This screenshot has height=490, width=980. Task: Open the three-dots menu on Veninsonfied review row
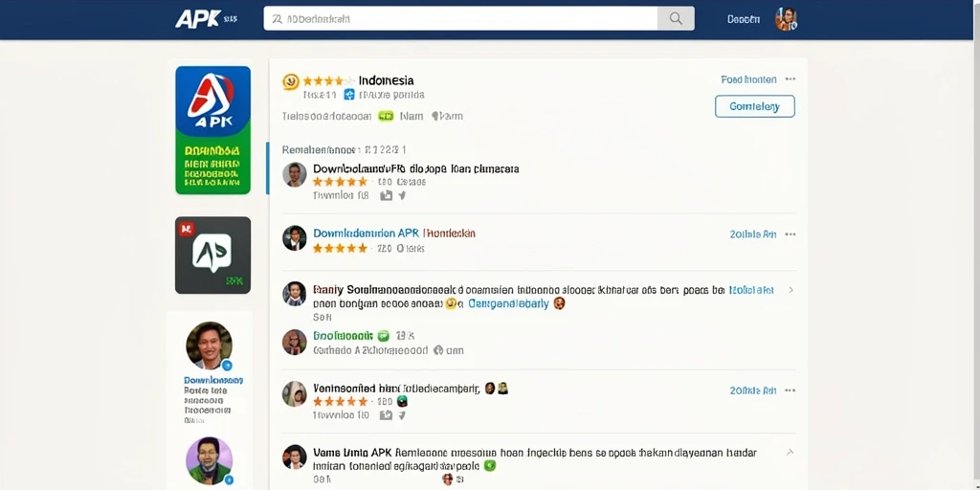point(791,390)
